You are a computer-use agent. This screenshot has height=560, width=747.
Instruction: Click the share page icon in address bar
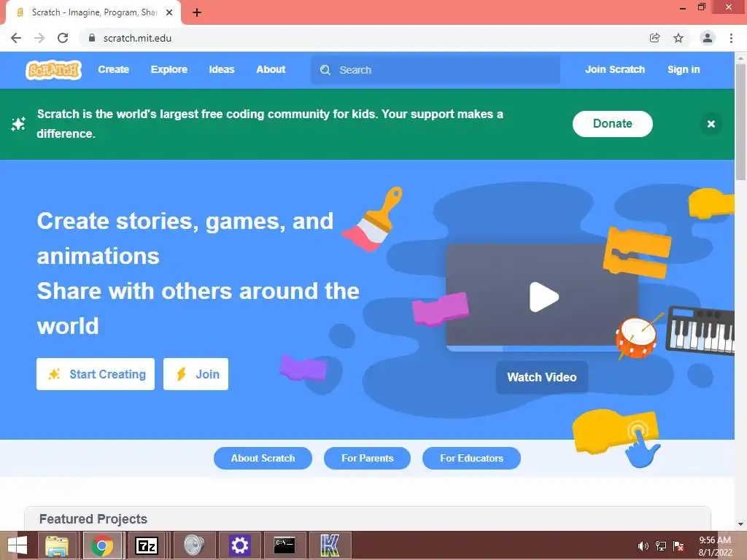click(654, 38)
